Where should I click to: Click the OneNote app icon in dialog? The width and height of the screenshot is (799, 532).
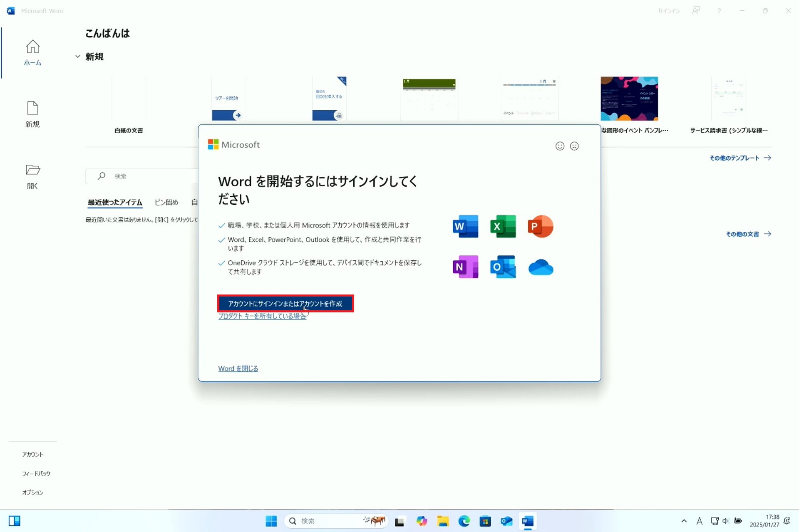(465, 267)
